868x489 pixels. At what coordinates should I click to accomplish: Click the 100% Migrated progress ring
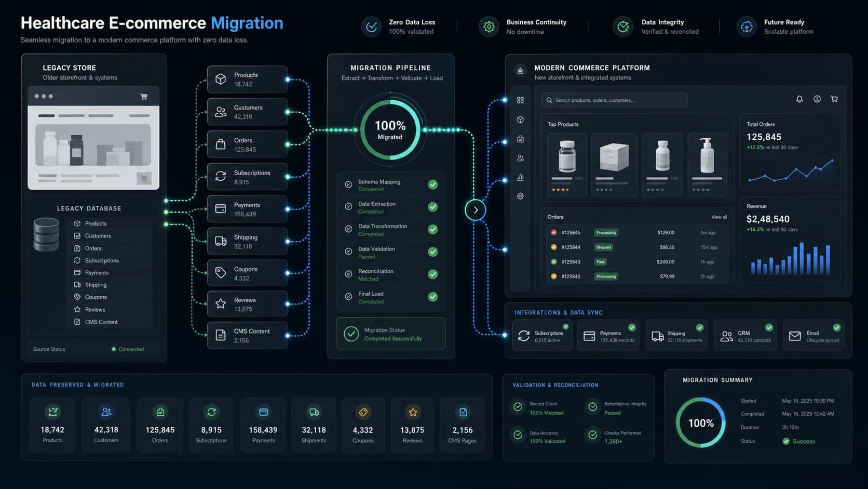click(x=390, y=130)
